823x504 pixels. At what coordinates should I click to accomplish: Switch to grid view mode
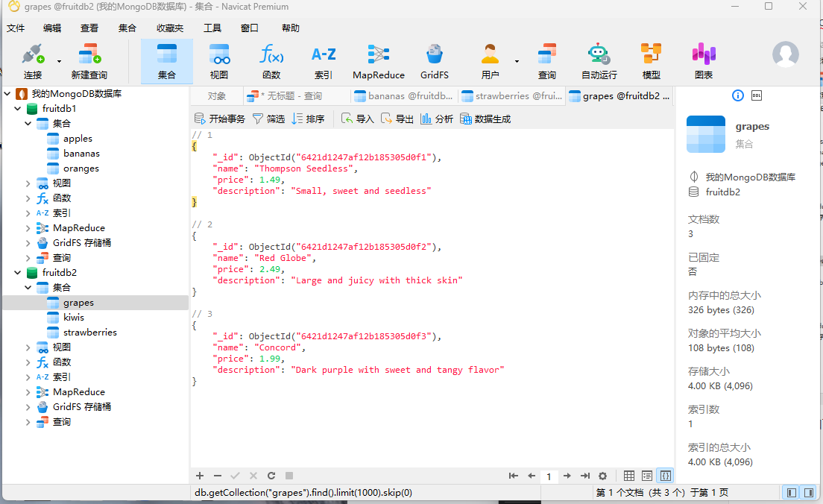tap(629, 476)
